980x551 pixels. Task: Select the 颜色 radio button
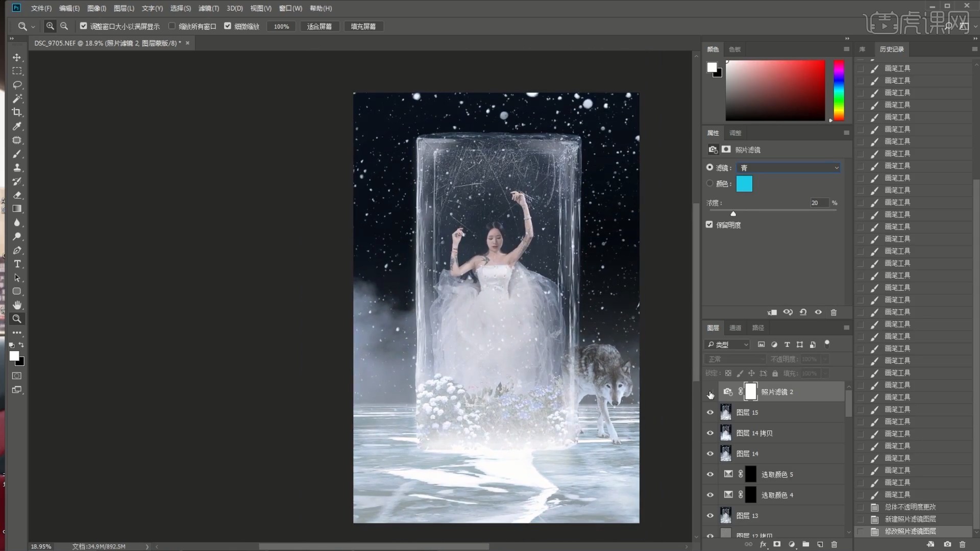tap(709, 183)
